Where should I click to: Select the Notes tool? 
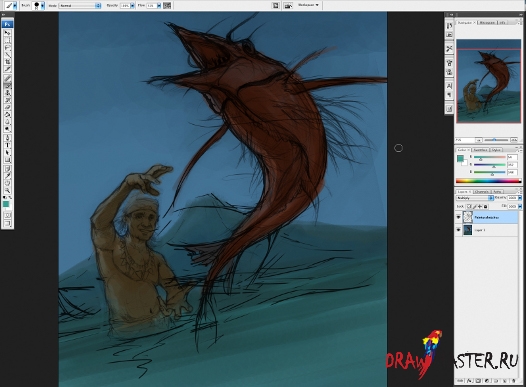(x=7, y=168)
